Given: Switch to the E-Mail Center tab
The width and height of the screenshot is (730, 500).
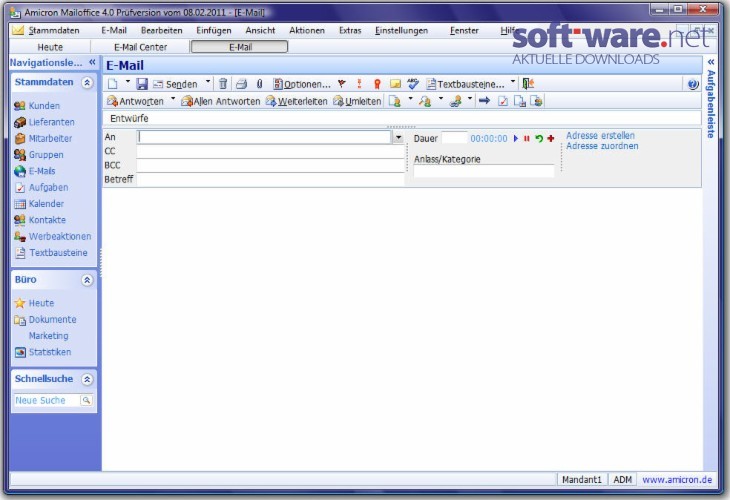Looking at the screenshot, I should point(140,47).
